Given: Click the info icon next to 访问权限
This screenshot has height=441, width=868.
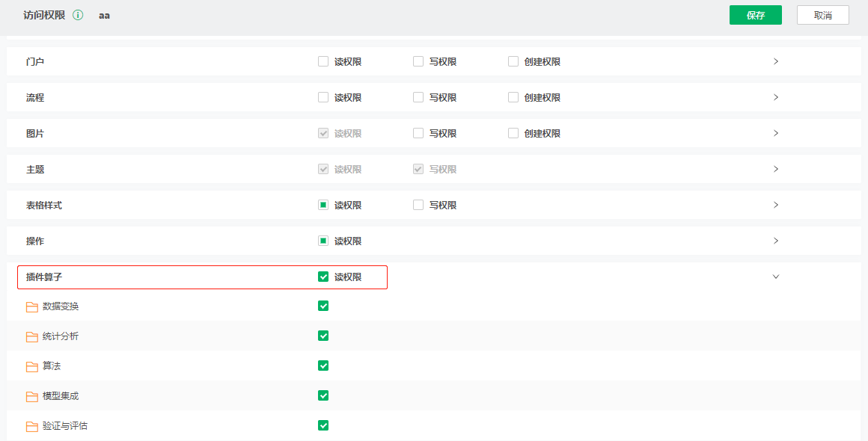Looking at the screenshot, I should [x=77, y=14].
